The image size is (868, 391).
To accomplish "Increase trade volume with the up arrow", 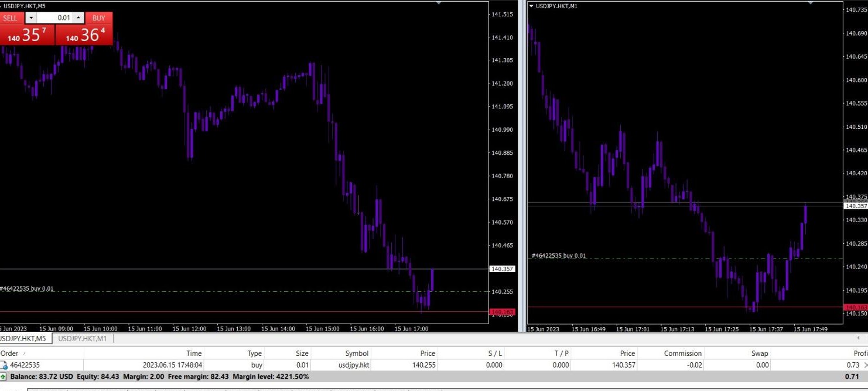I will (79, 18).
